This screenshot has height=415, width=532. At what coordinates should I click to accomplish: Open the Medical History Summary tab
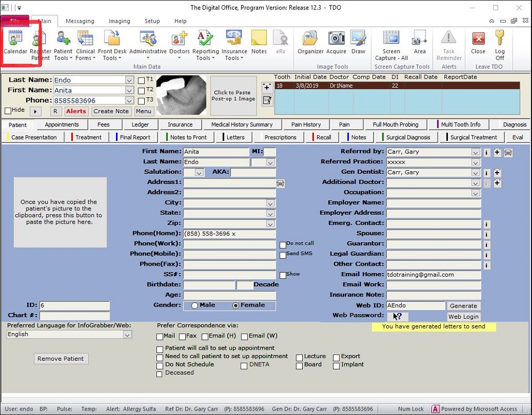click(242, 125)
